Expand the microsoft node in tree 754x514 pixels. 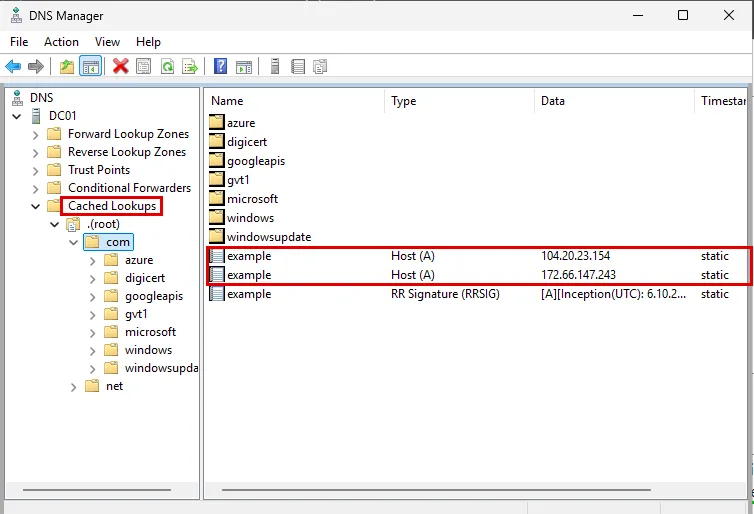92,333
